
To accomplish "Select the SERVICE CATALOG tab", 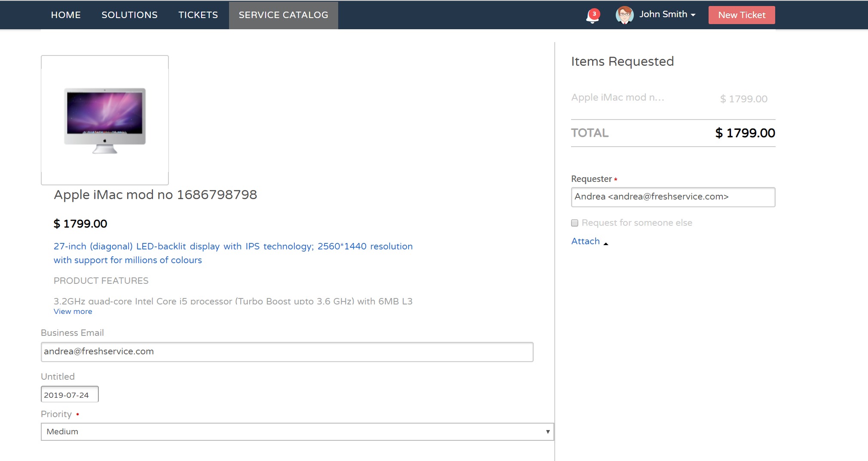I will [x=284, y=15].
